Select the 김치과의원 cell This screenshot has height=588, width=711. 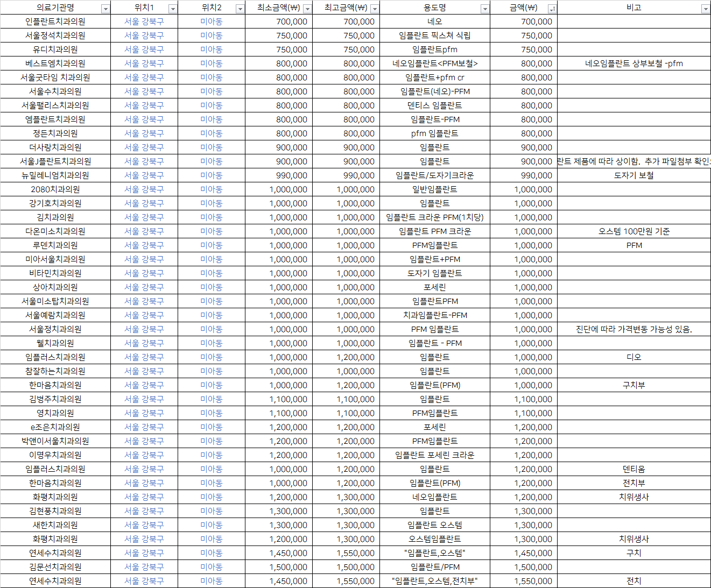[55, 217]
